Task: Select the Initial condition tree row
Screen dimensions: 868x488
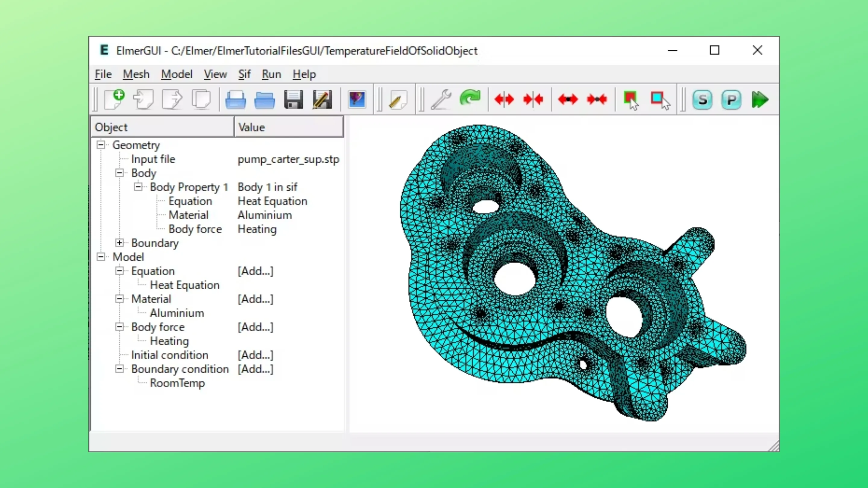Action: (x=170, y=355)
